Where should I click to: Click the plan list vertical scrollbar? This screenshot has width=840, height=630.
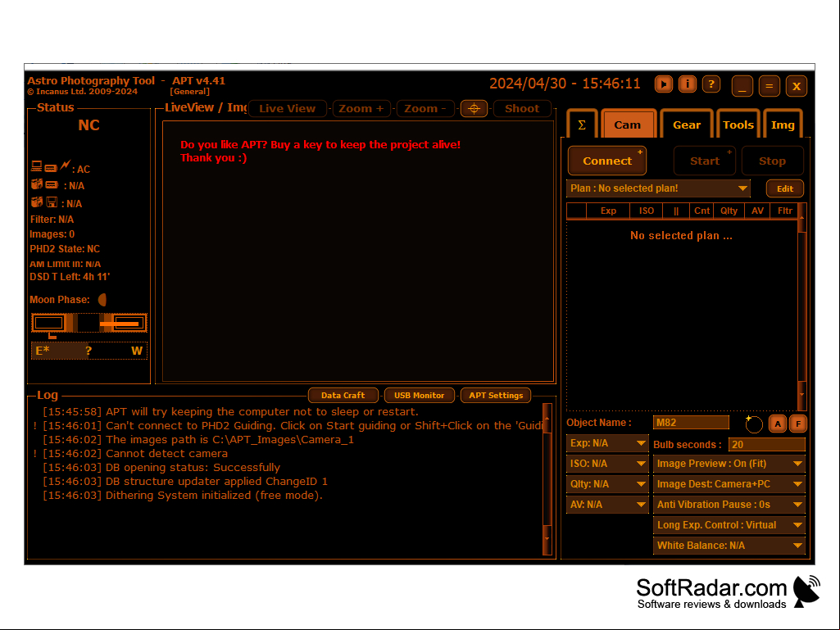[x=801, y=307]
